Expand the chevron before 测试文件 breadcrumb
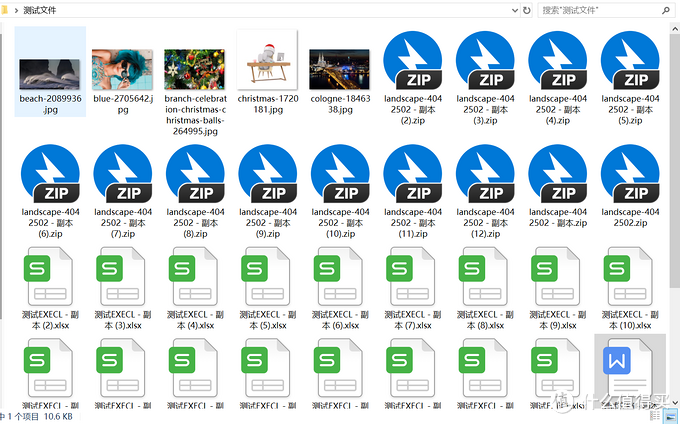 pos(16,10)
